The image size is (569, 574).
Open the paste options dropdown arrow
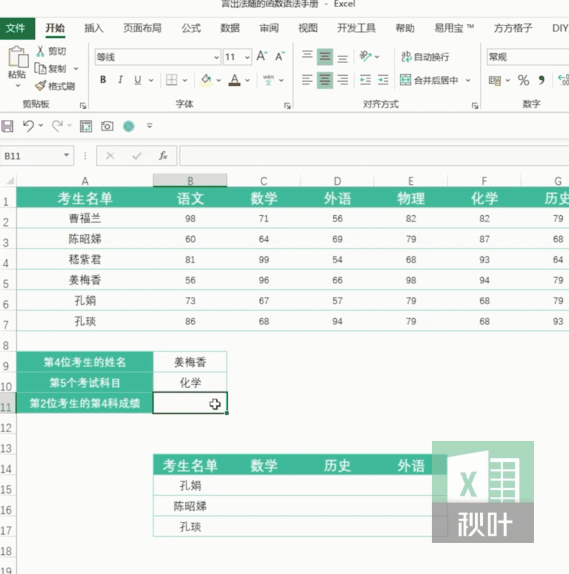pos(17,86)
